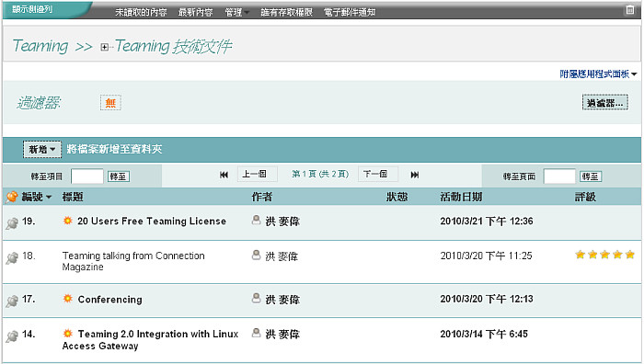Pin entry 17 using its pushpin

click(12, 301)
